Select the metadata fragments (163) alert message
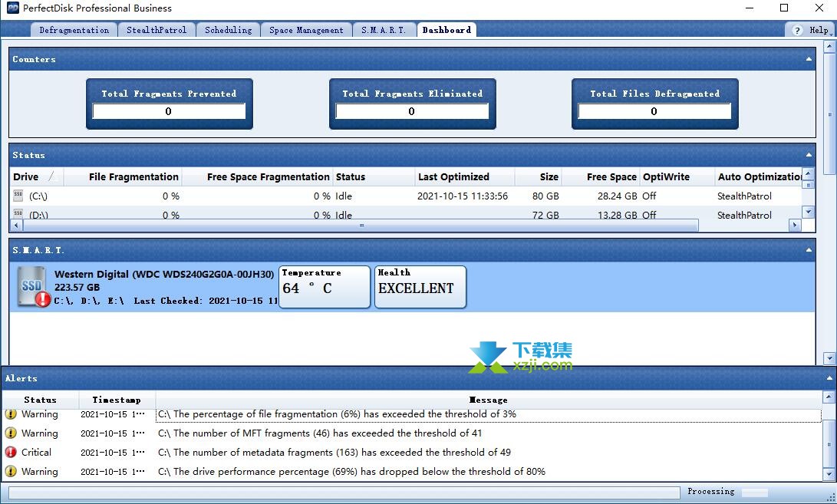Image resolution: width=837 pixels, height=504 pixels. [334, 452]
